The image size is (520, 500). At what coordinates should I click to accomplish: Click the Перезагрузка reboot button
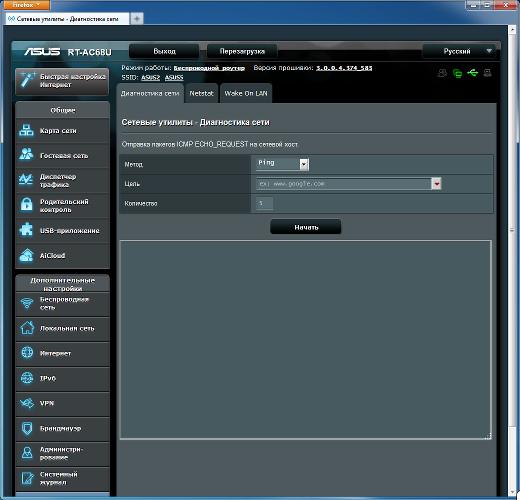(x=242, y=51)
